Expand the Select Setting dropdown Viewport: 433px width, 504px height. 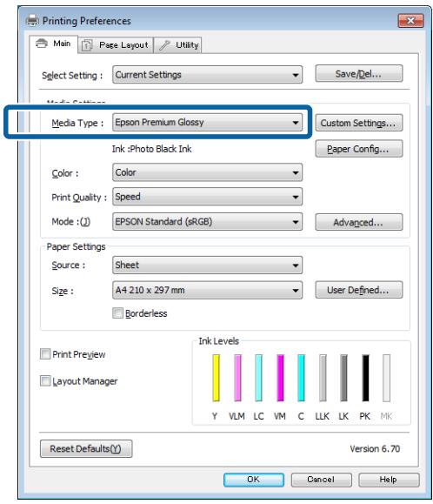pos(207,75)
